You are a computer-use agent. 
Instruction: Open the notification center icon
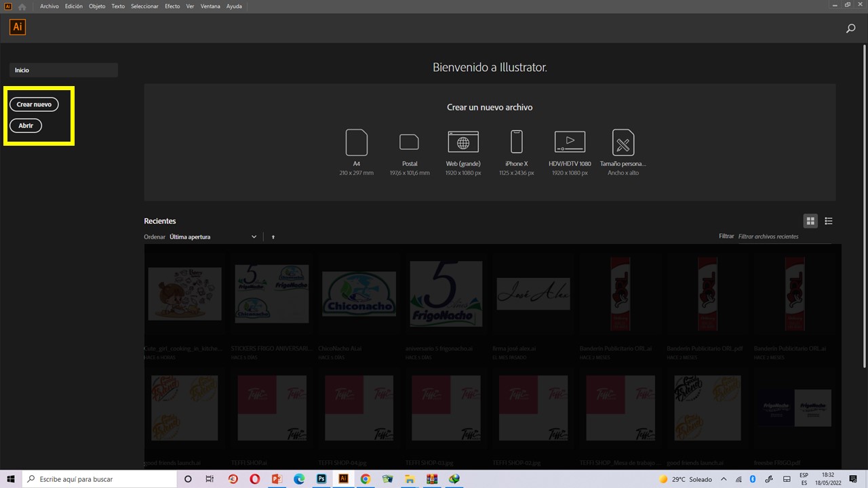tap(854, 479)
